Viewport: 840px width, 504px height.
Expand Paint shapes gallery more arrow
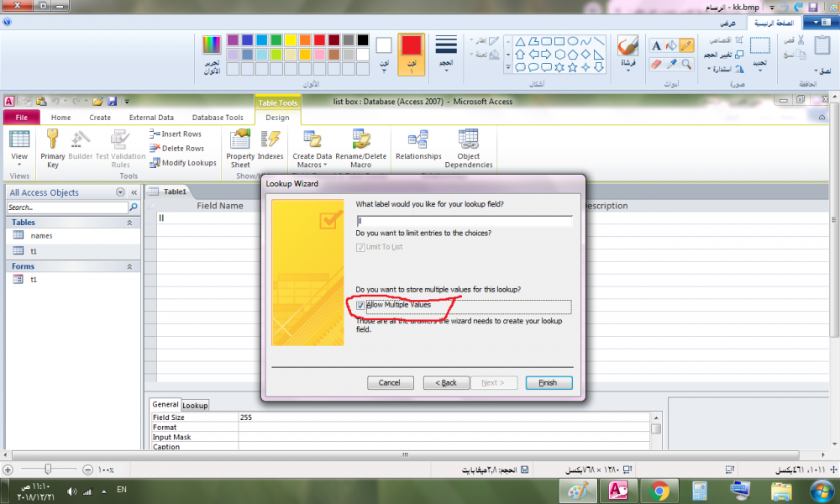coord(508,67)
